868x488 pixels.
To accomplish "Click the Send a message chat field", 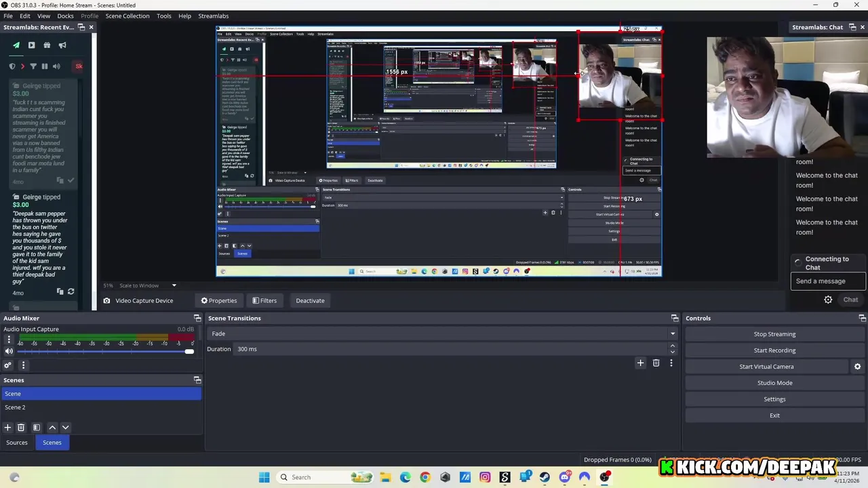I will 829,281.
